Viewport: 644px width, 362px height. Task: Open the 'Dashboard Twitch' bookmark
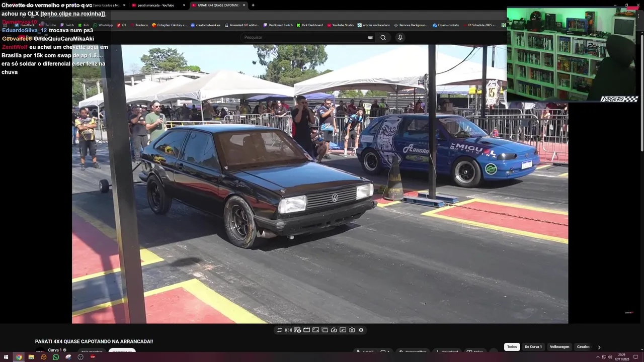click(278, 25)
